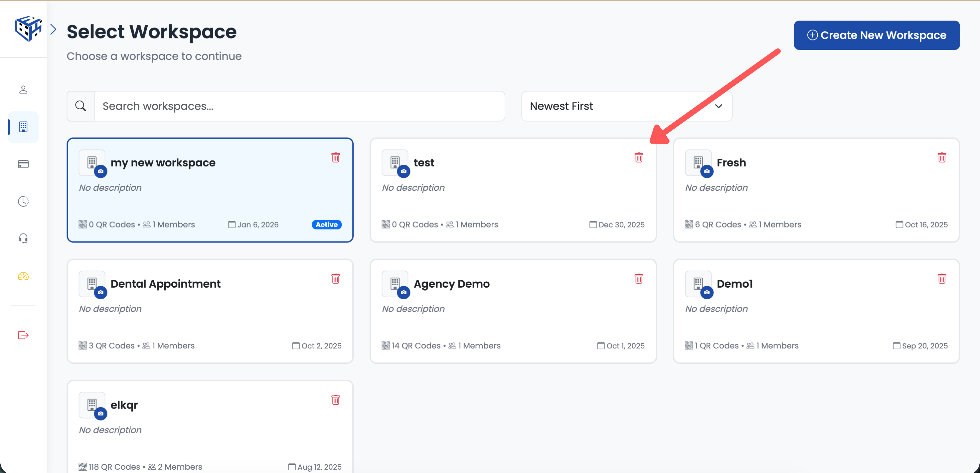Viewport: 980px width, 473px height.
Task: Click camera badge on 'Agency Demo' workspace logo
Action: 403,292
